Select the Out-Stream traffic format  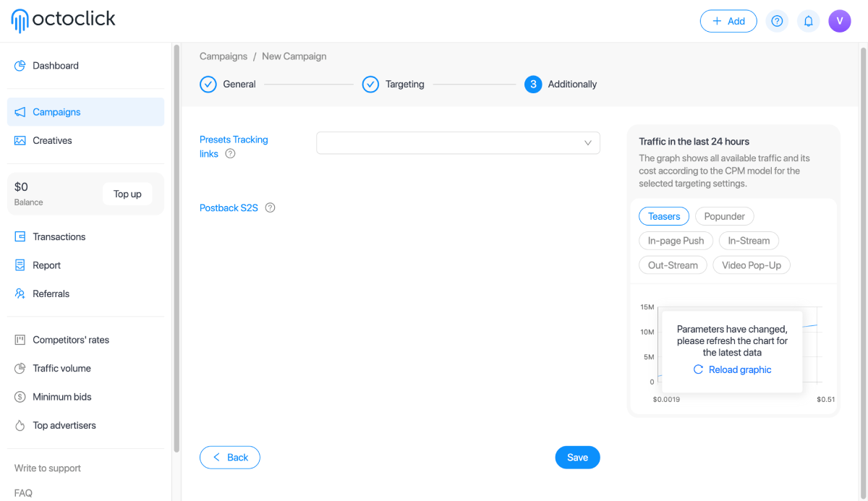[x=673, y=265]
